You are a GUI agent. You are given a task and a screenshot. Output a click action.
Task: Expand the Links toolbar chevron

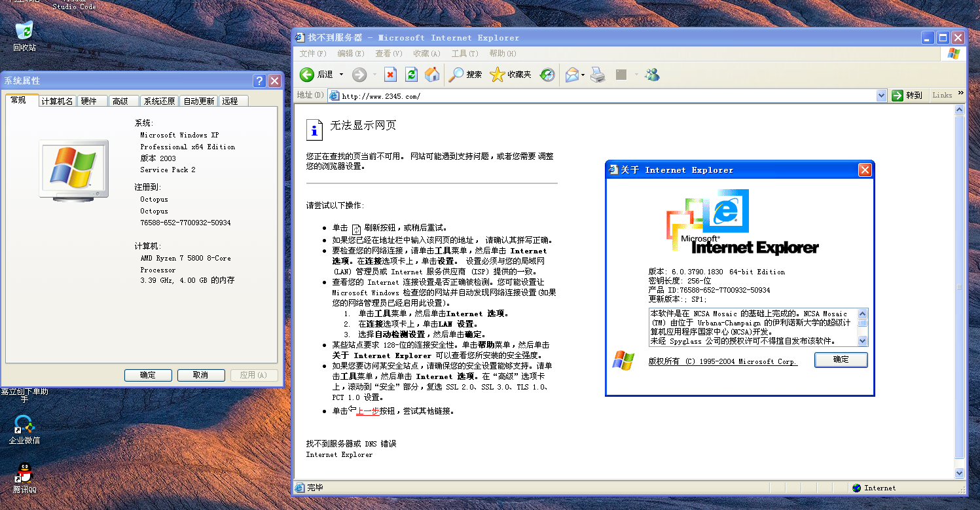pyautogui.click(x=960, y=94)
